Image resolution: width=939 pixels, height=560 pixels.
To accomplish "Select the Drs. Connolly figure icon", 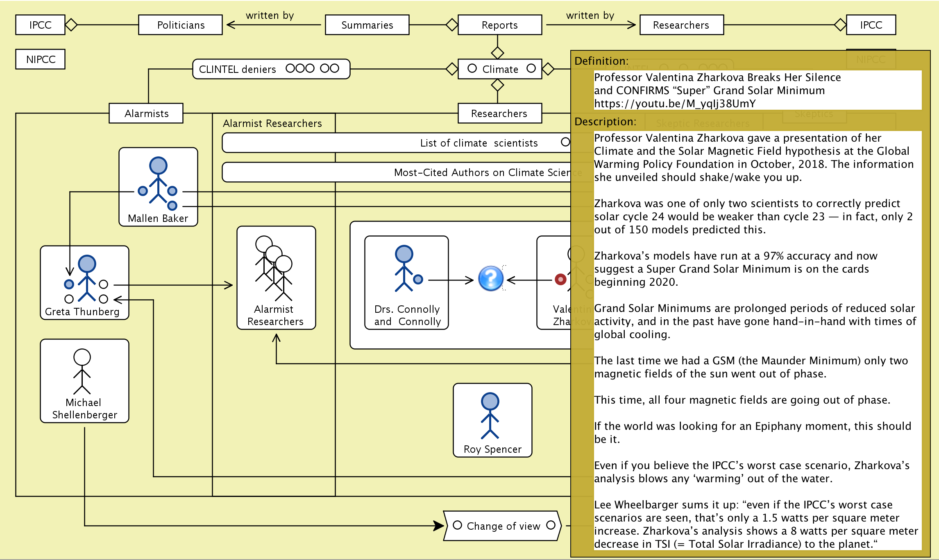I will pos(404,268).
